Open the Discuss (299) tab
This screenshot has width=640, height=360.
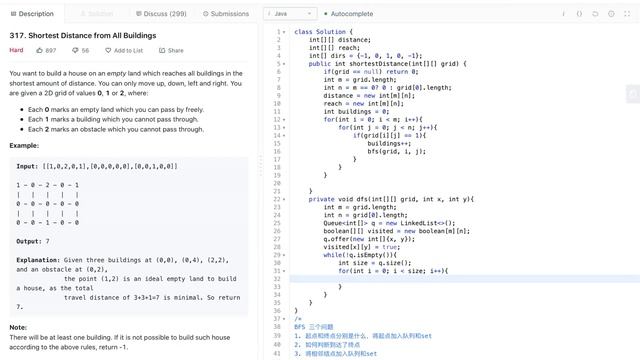161,14
